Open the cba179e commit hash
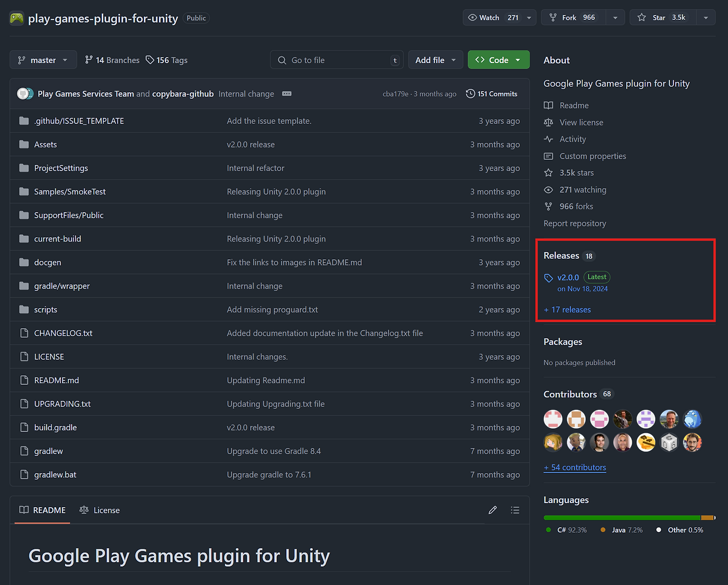Screen dimensions: 728x585 (395, 94)
